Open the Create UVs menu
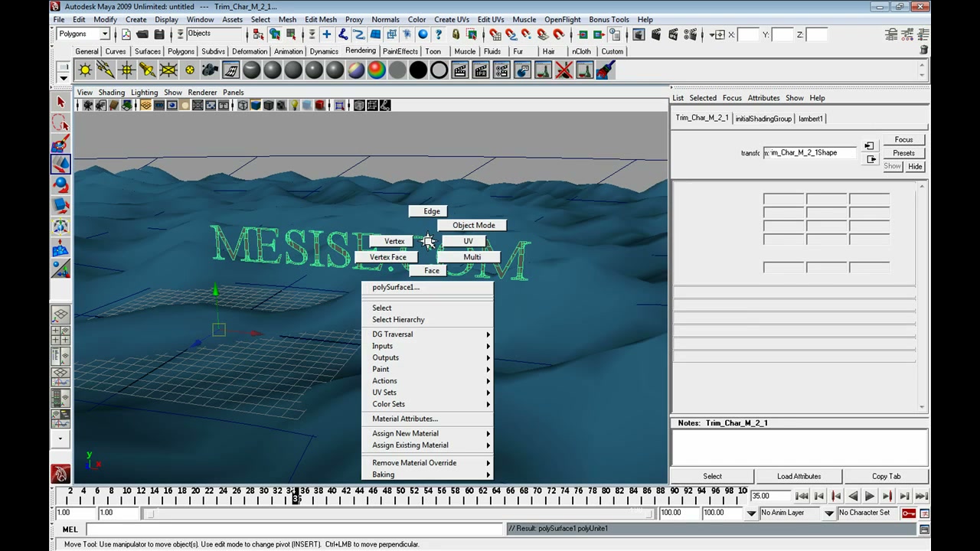Viewport: 980px width, 551px height. [452, 19]
